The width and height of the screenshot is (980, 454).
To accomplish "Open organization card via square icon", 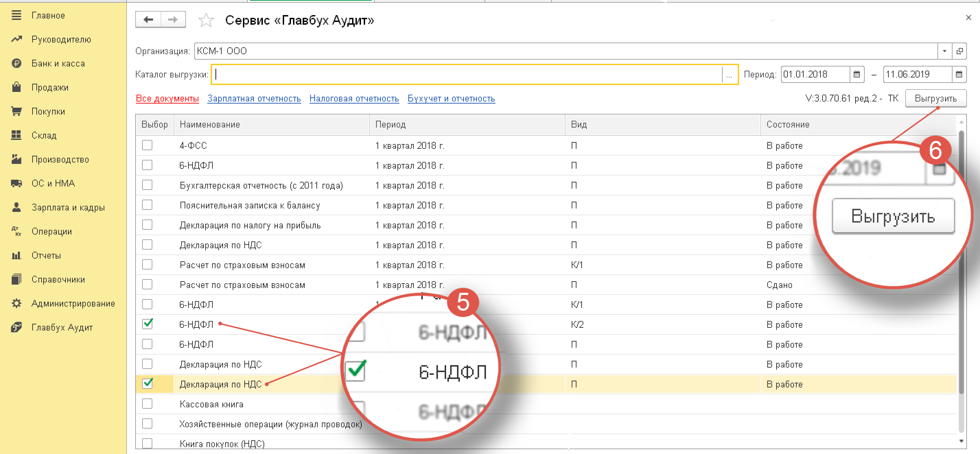I will tap(959, 51).
